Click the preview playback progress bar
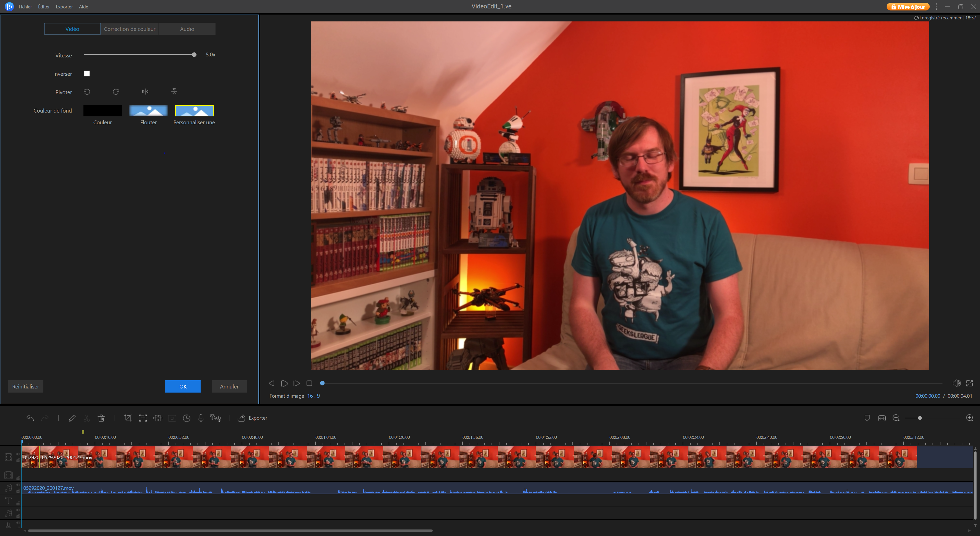The width and height of the screenshot is (980, 536). point(632,383)
